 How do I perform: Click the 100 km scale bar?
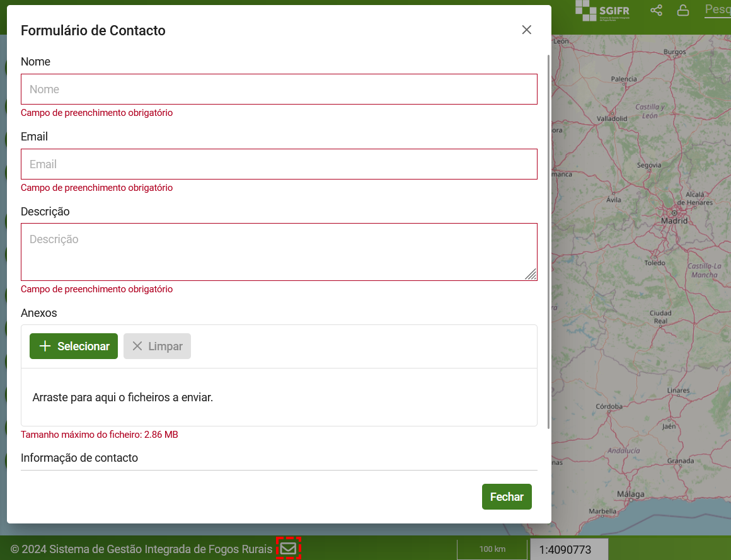click(492, 549)
